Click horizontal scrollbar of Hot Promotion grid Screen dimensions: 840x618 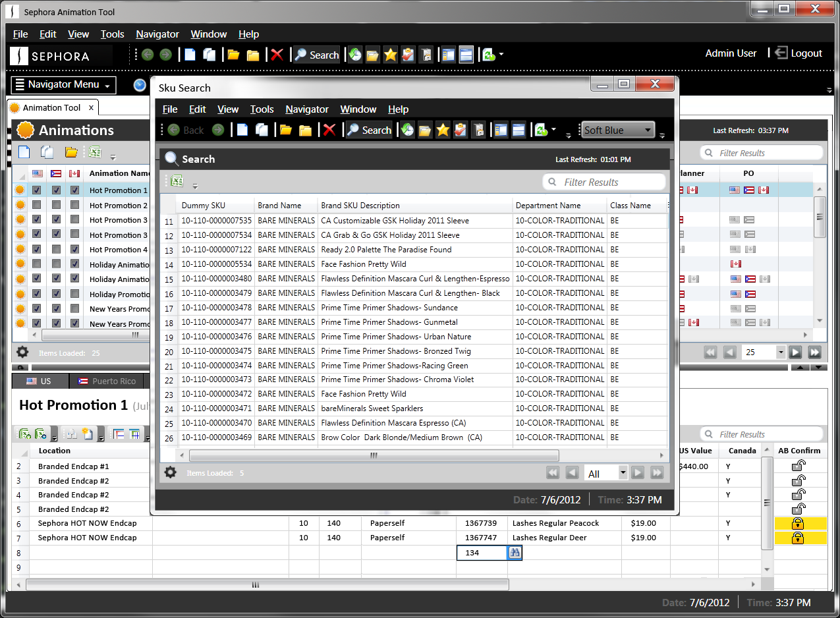pos(267,584)
